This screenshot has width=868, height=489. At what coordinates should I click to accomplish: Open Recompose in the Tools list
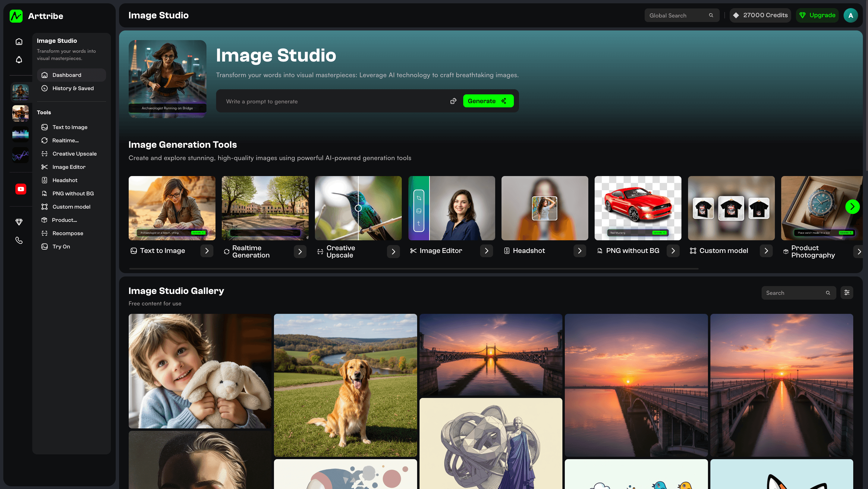71,233
